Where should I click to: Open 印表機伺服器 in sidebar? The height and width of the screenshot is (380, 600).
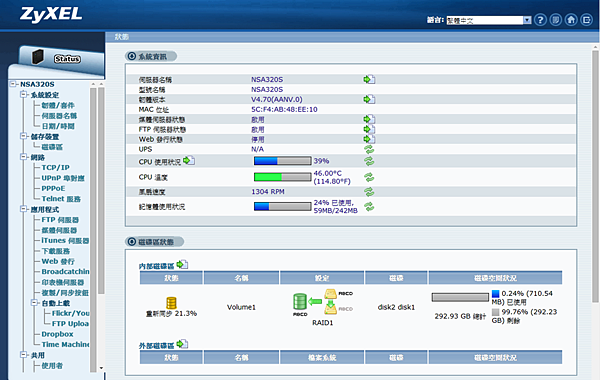[63, 282]
